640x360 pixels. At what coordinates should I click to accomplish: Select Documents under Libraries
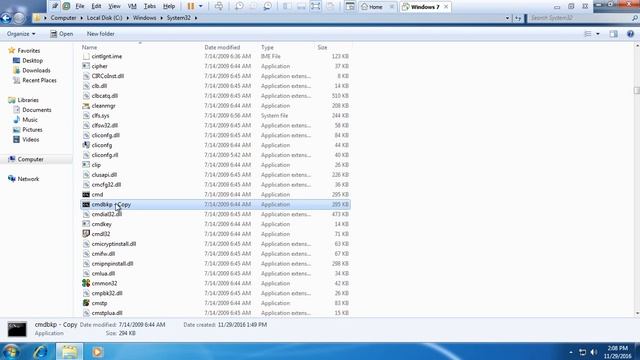36,110
